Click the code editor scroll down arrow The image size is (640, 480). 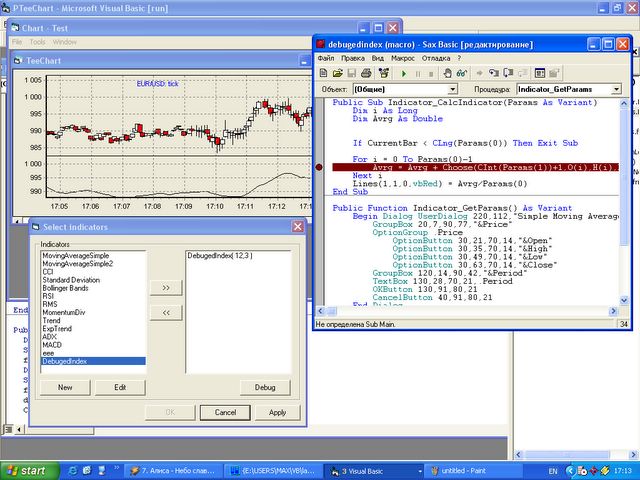(624, 300)
